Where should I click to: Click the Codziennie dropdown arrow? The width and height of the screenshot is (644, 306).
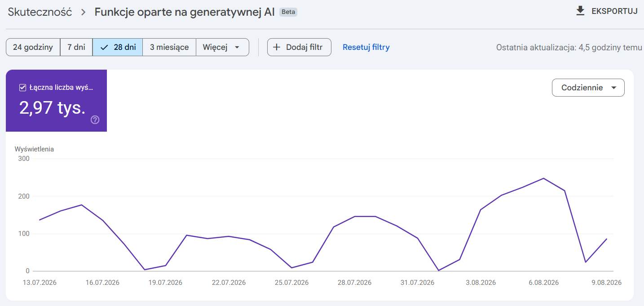tap(614, 88)
